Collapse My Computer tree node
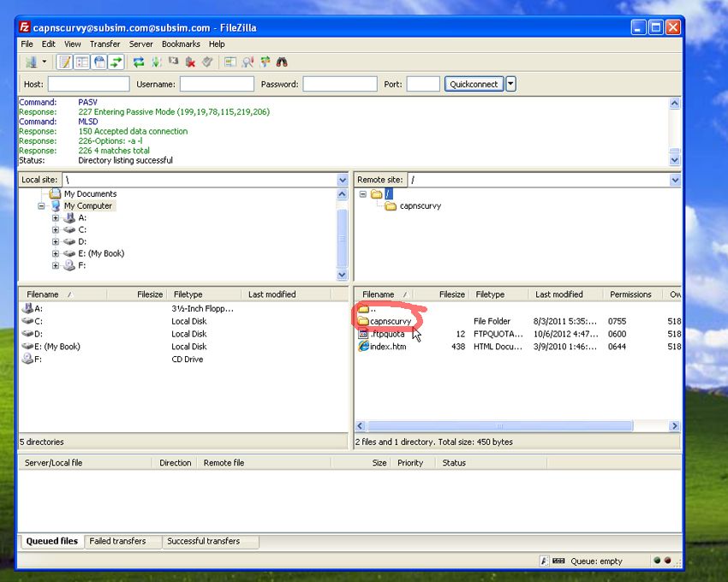The height and width of the screenshot is (582, 728). click(41, 206)
